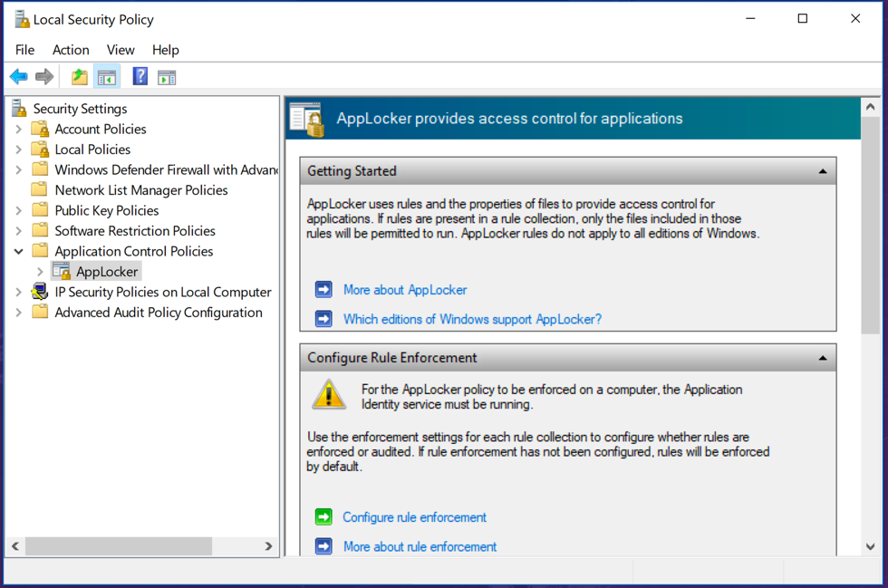Viewport: 888px width, 588px height.
Task: Collapse the Application Control Policies node
Action: tap(19, 251)
